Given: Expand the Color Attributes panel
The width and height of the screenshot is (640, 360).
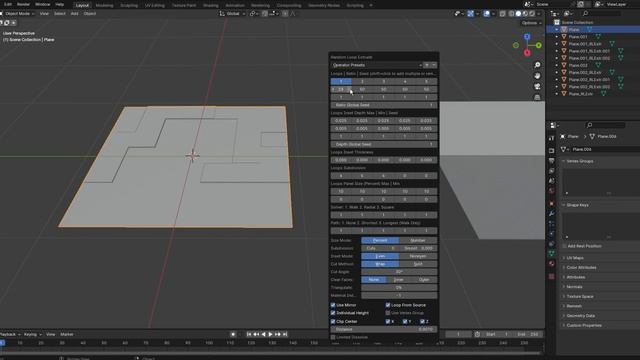Looking at the screenshot, I should [581, 268].
